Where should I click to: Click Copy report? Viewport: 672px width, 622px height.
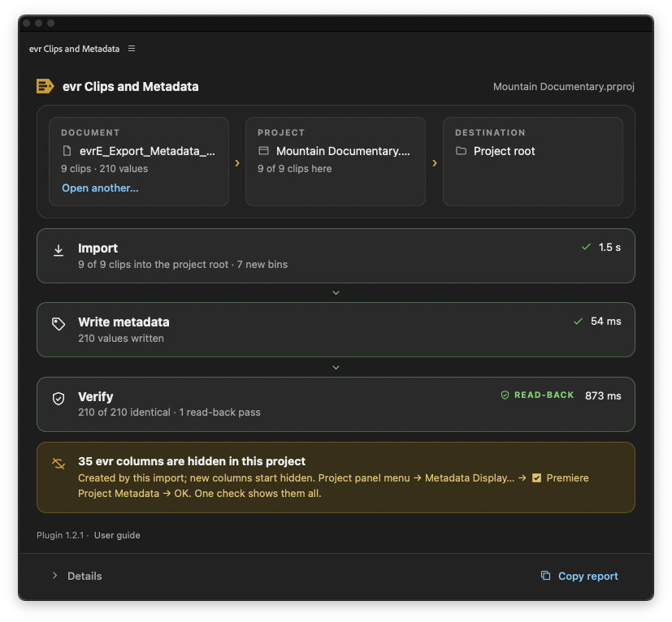click(x=588, y=577)
